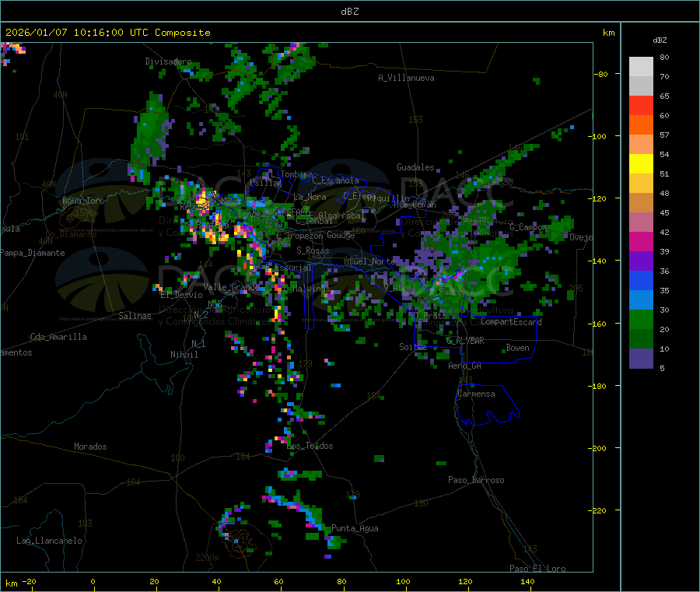Click the Divisadero map label
The image size is (700, 592).
(168, 61)
